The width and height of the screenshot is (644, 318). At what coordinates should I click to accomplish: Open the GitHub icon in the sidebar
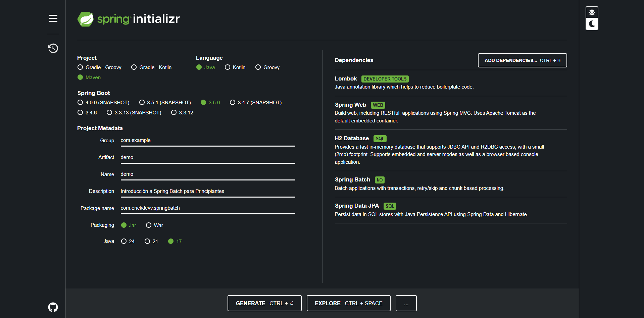pos(53,307)
